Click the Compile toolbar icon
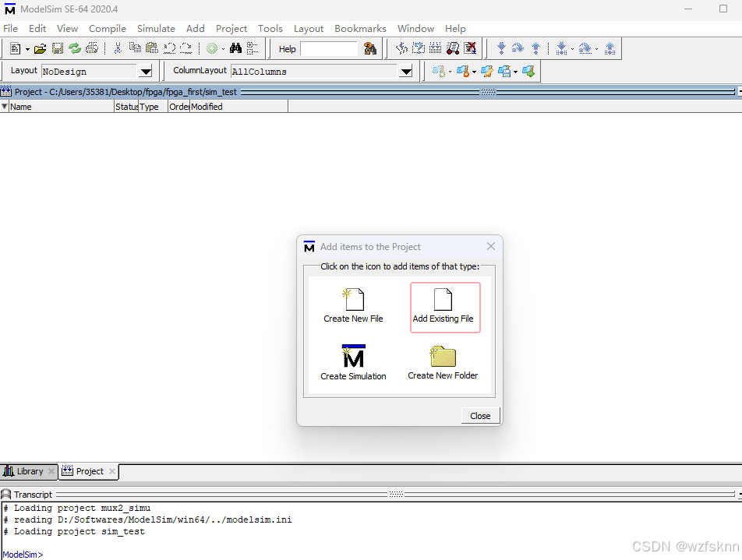The height and width of the screenshot is (560, 742). tap(401, 48)
